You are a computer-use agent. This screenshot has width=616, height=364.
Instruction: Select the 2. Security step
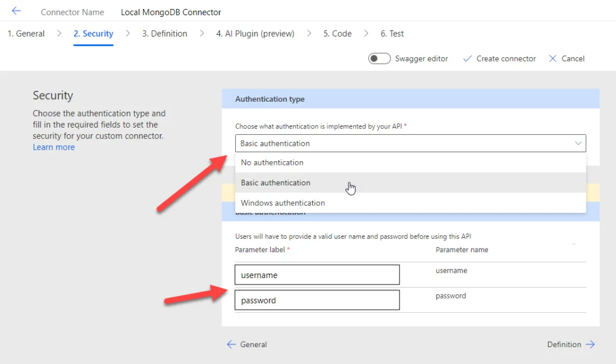tap(93, 34)
